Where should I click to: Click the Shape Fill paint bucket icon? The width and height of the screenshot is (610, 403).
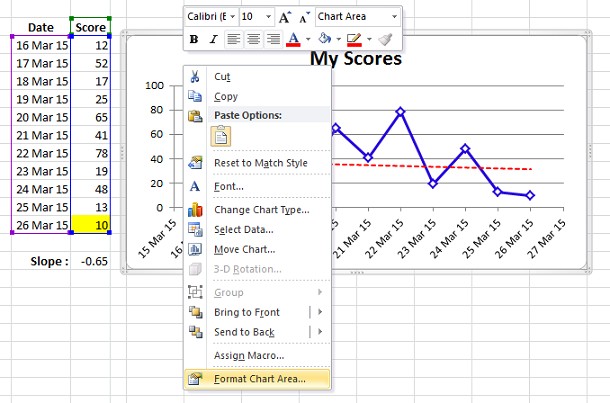point(322,39)
